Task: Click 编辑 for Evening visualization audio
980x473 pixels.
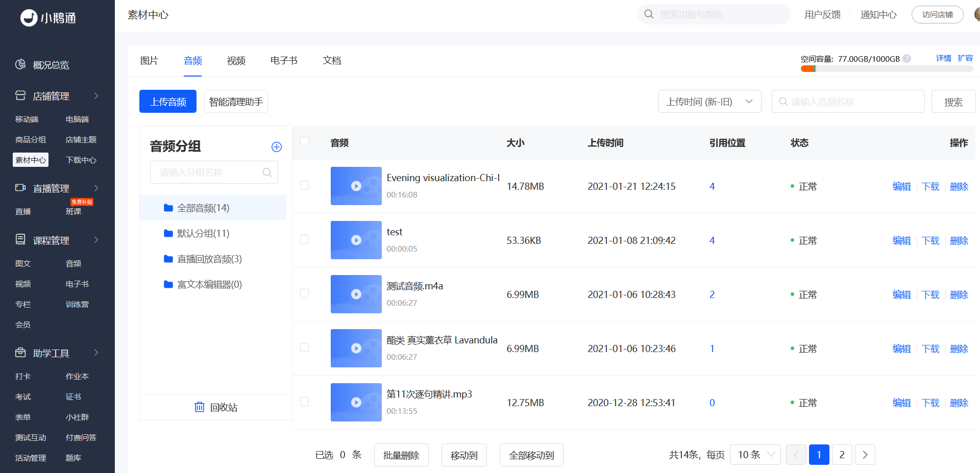Action: click(901, 186)
